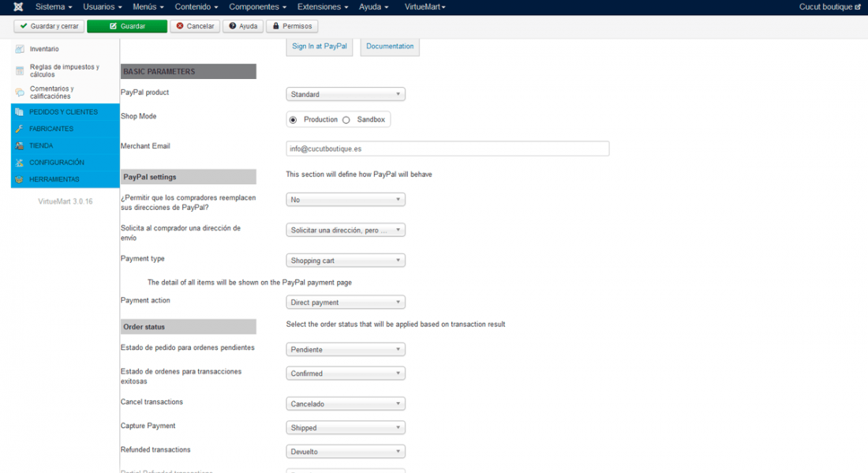Open the Componentes menu
Viewport: 868px width, 473px height.
pos(258,6)
